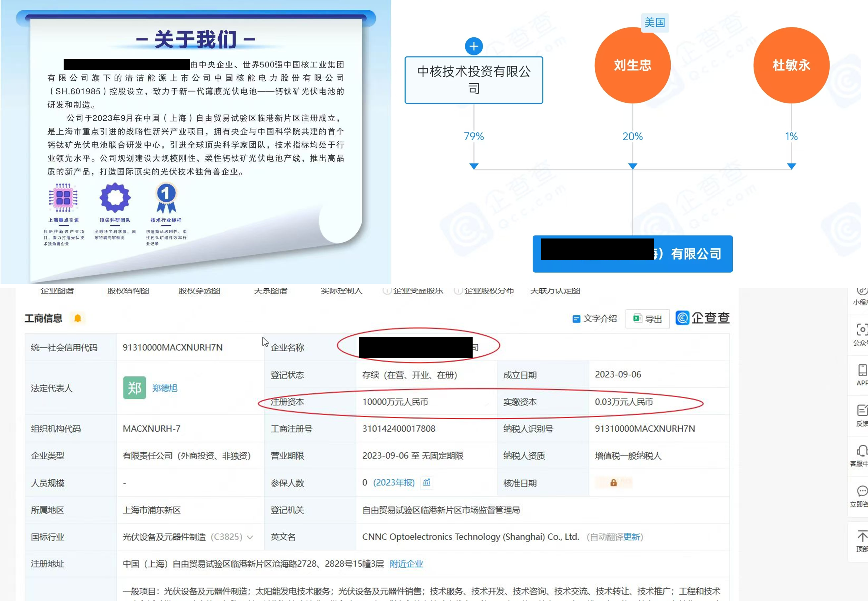Screen dimensions: 868x601
Task: Select the 刘生忠 shareholder circle
Action: (x=632, y=65)
